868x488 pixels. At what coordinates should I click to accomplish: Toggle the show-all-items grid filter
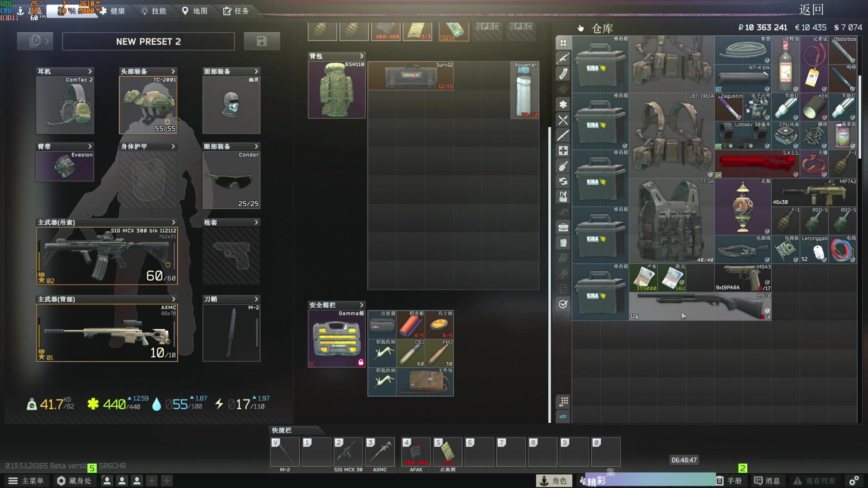point(563,43)
